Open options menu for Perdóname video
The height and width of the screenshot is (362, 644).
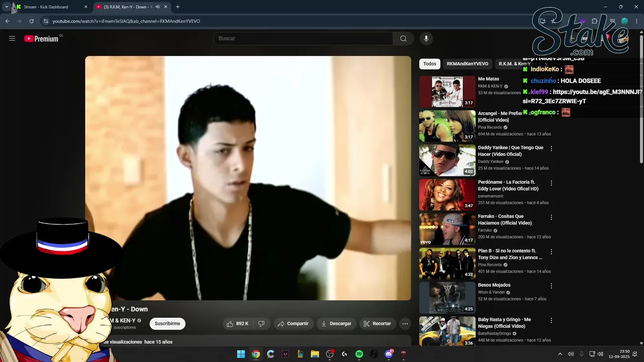pos(551,183)
